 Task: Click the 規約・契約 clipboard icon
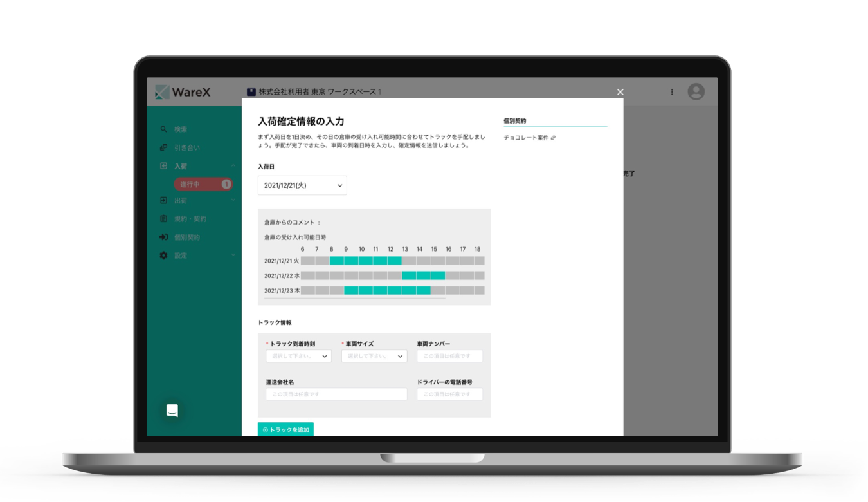[163, 219]
